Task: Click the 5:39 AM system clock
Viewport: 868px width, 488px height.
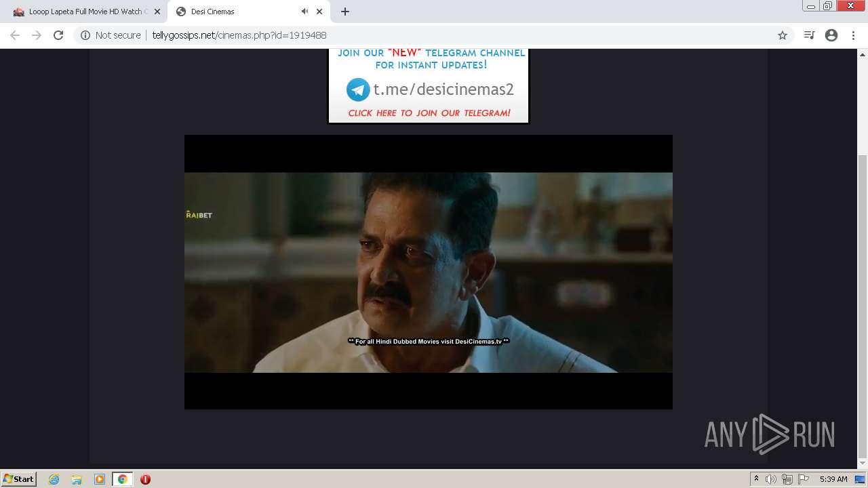Action: 833,479
